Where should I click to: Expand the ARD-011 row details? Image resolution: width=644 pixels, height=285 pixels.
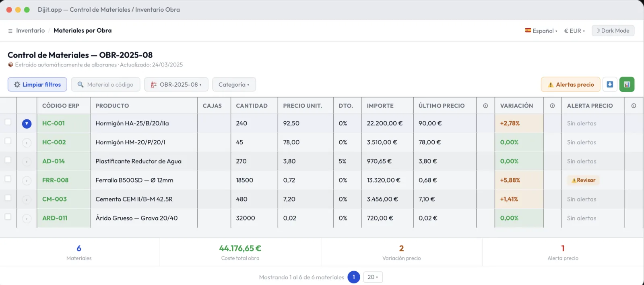pyautogui.click(x=27, y=218)
